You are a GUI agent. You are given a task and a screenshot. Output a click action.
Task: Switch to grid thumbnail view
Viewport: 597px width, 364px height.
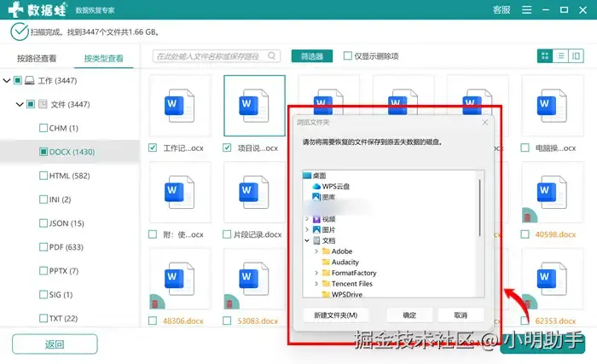coord(545,56)
